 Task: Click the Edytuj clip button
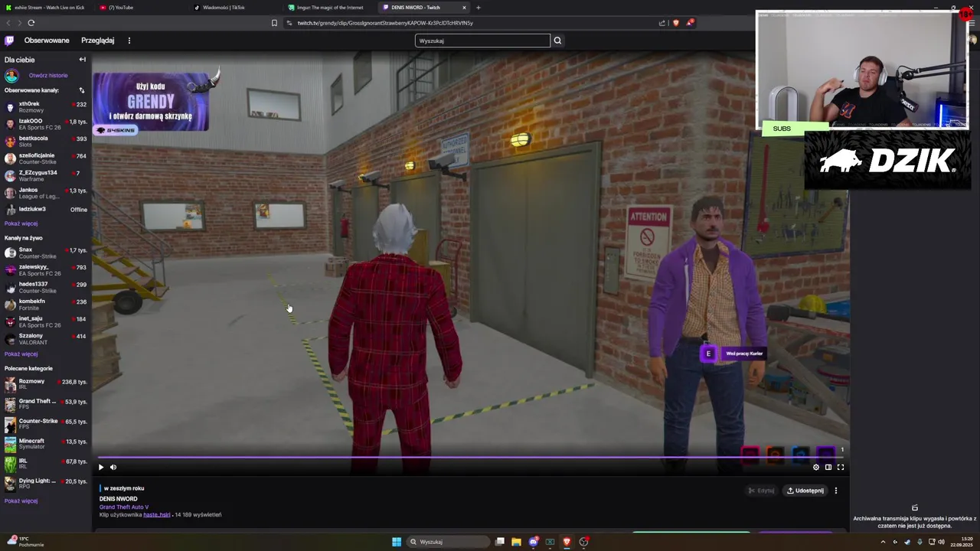click(761, 491)
